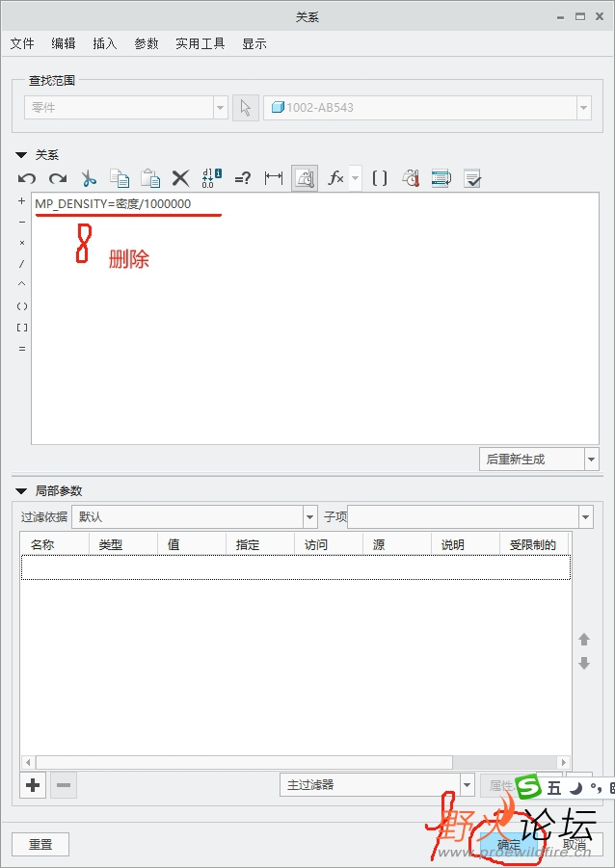Add new parameter with plus button
Screen dimensions: 615x868
click(33, 785)
